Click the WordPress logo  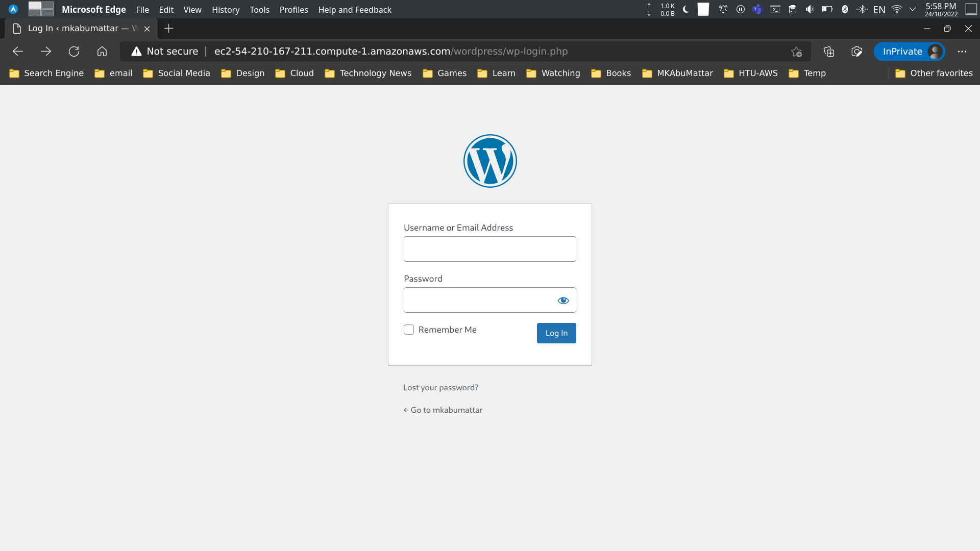coord(490,161)
